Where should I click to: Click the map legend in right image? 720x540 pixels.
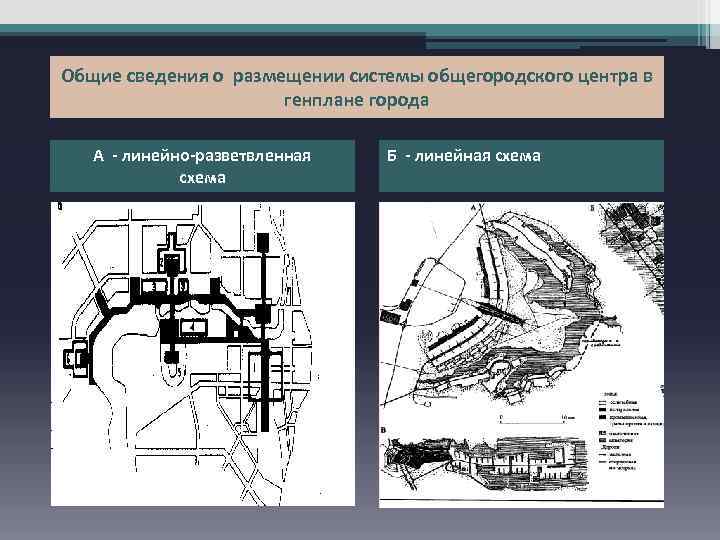(x=630, y=431)
